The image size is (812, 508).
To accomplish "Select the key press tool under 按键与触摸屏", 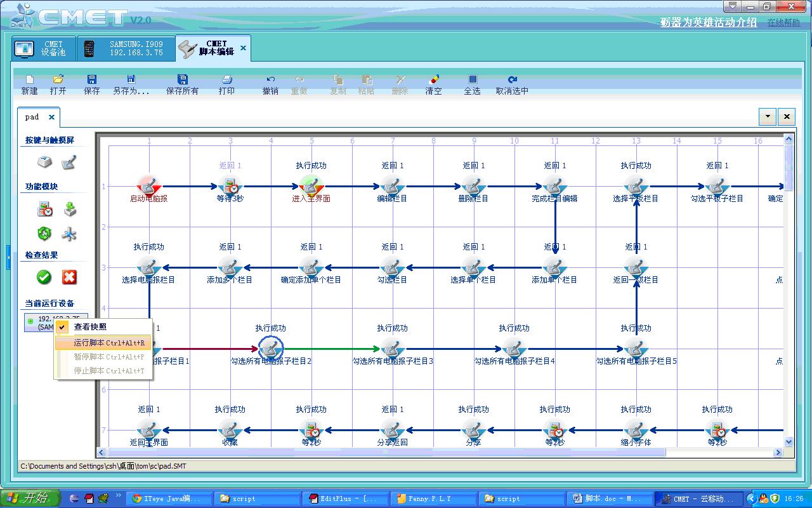I will coord(44,163).
